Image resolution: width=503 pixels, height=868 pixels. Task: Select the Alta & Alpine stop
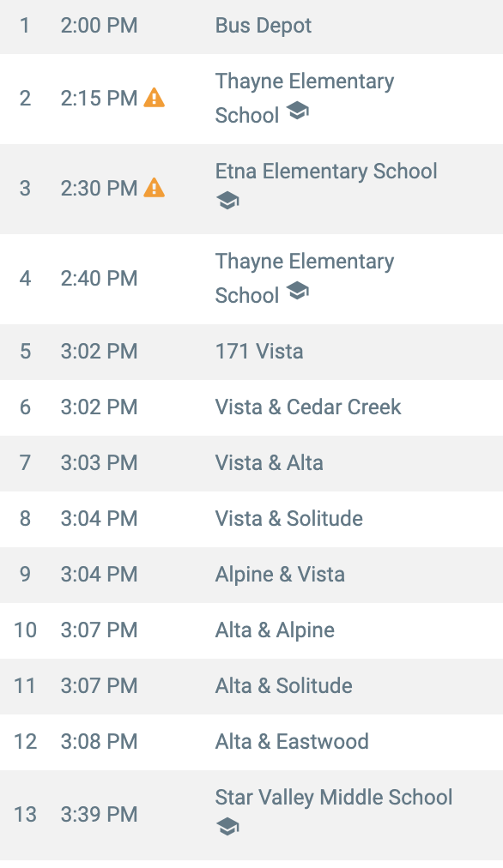coord(251,630)
